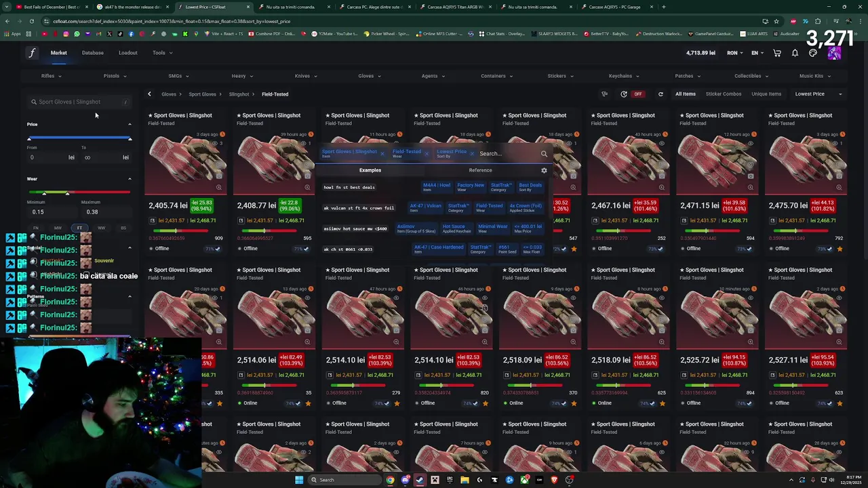The height and width of the screenshot is (488, 868).
Task: Open Steam from the Windows taskbar
Action: (x=420, y=480)
